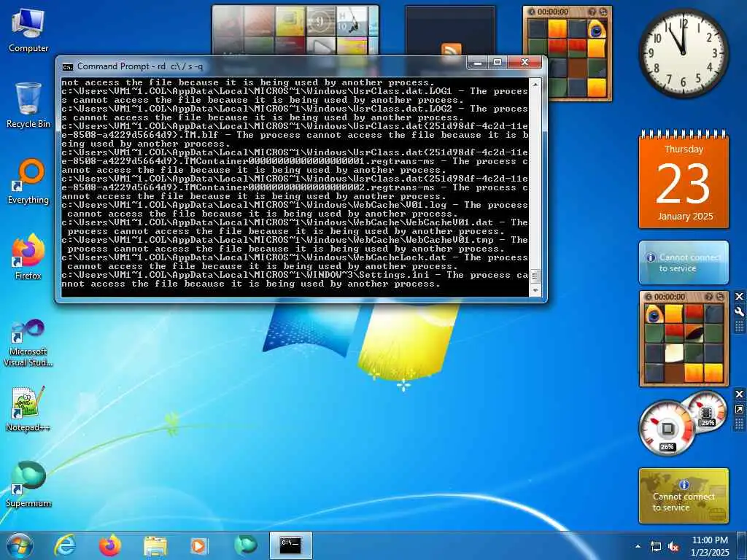Open the taskbar date and time
This screenshot has width=747, height=560.
click(710, 546)
